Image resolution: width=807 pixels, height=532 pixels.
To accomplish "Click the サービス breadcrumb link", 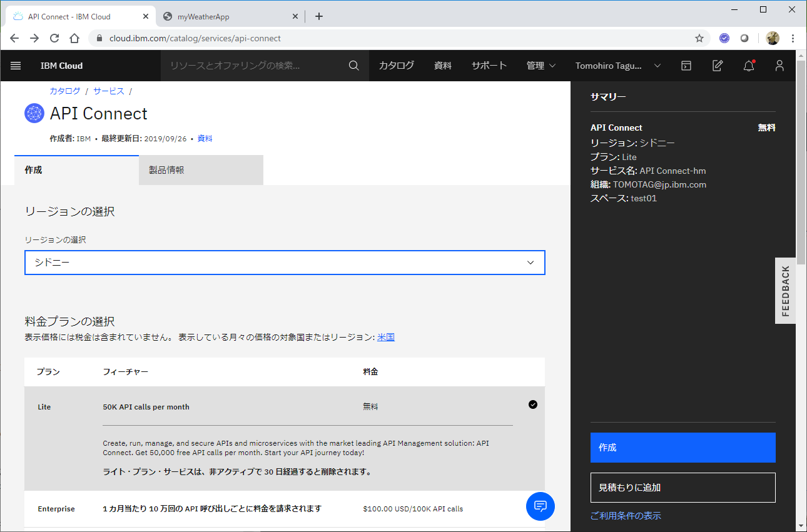I will [x=109, y=91].
